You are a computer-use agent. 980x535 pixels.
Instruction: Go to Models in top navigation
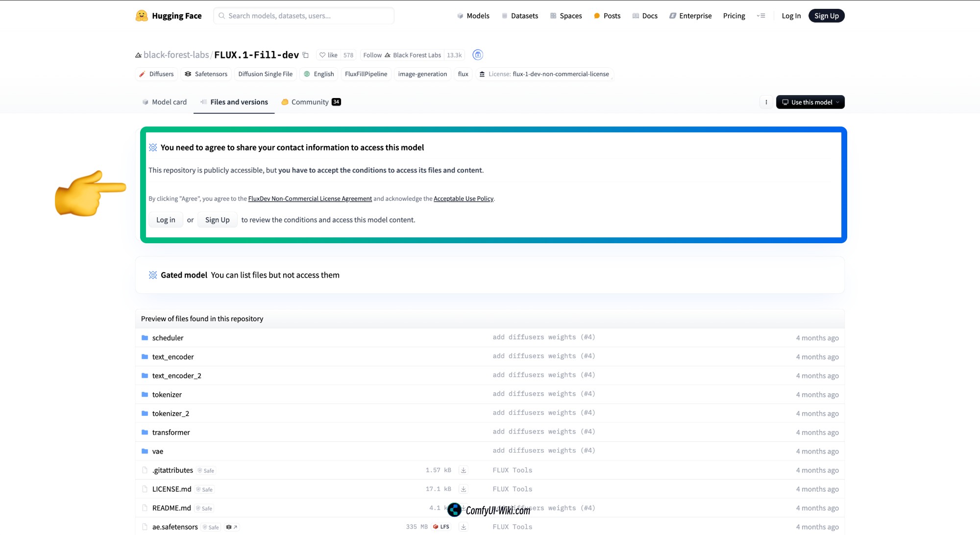pyautogui.click(x=473, y=16)
